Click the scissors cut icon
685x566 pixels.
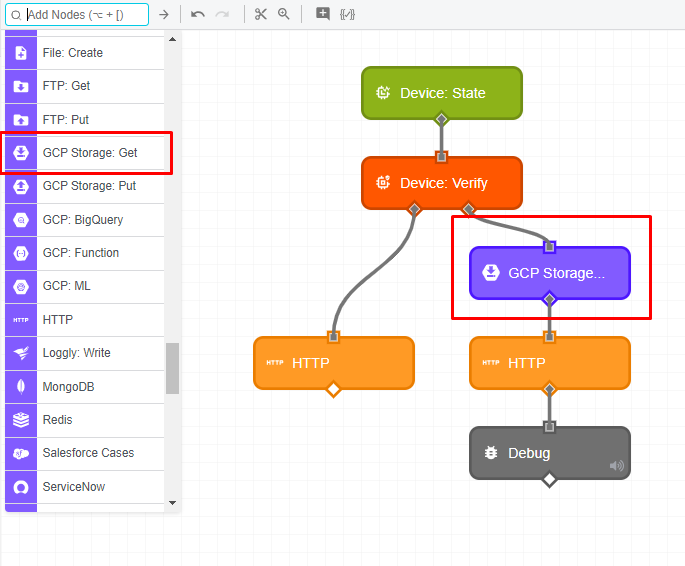point(261,14)
